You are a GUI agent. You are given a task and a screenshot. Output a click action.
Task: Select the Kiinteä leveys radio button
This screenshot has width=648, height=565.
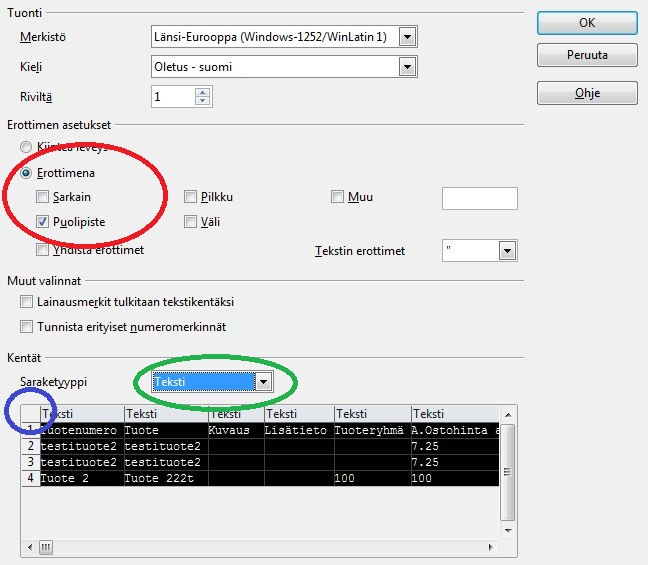tap(27, 147)
